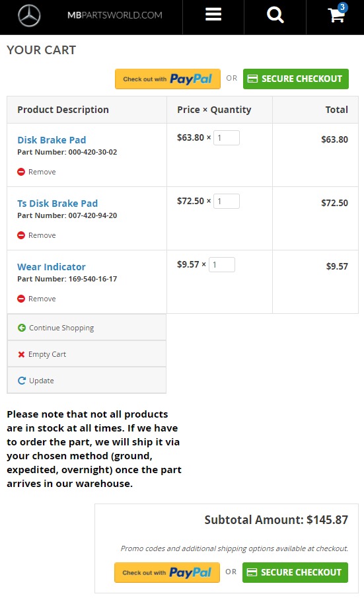This screenshot has height=600, width=364.
Task: Open the Wear Indicator product link
Action: coord(52,267)
